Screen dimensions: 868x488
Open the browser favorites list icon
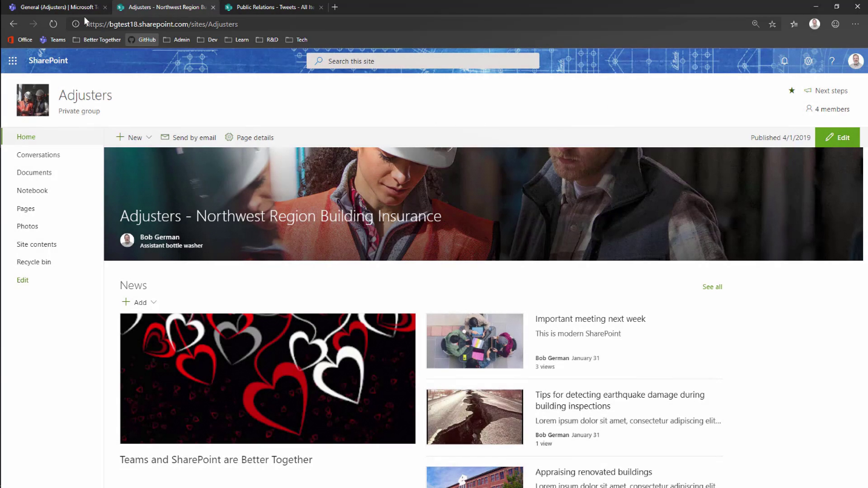[x=794, y=24]
